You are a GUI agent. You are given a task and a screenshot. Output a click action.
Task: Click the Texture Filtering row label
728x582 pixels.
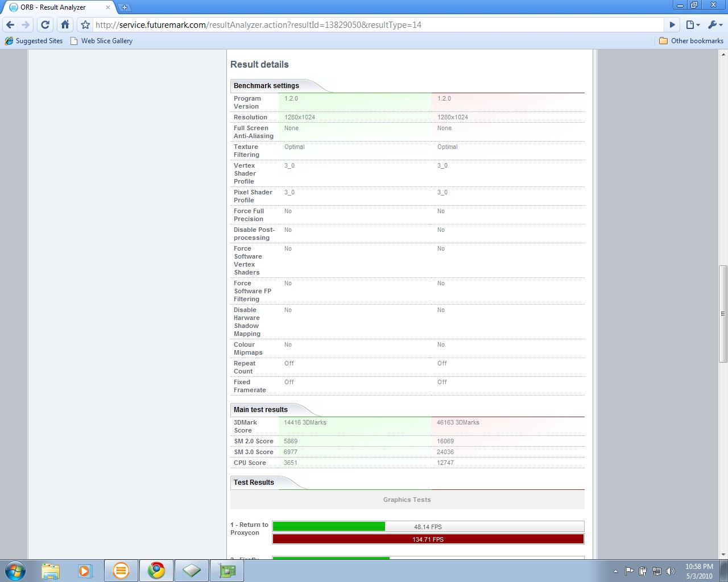pos(246,151)
